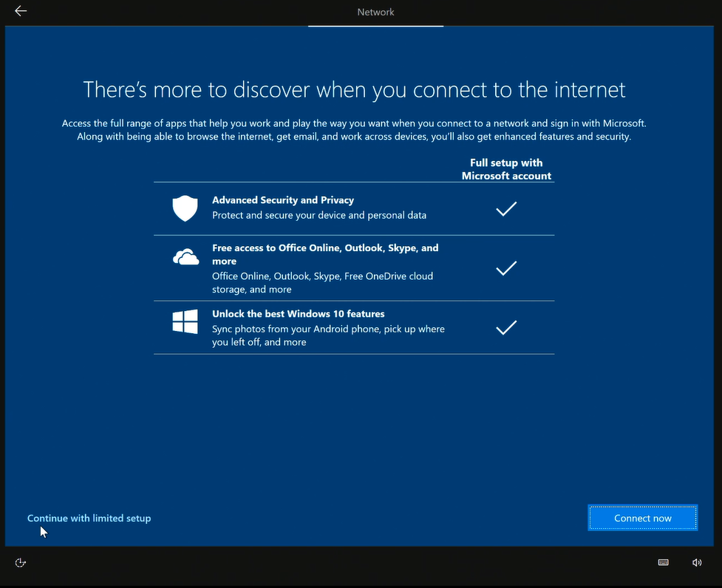Click the Advanced Security and Privacy title
This screenshot has width=722, height=588.
click(283, 200)
